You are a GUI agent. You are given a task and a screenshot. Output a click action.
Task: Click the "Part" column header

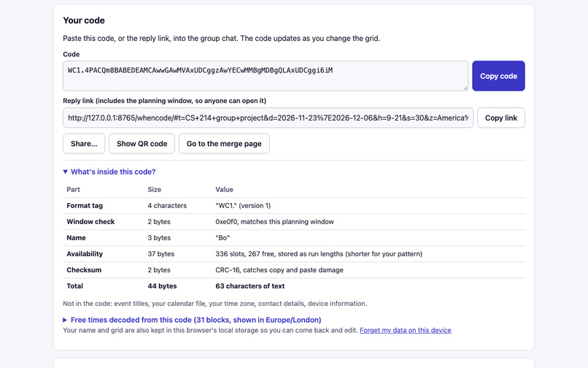73,190
